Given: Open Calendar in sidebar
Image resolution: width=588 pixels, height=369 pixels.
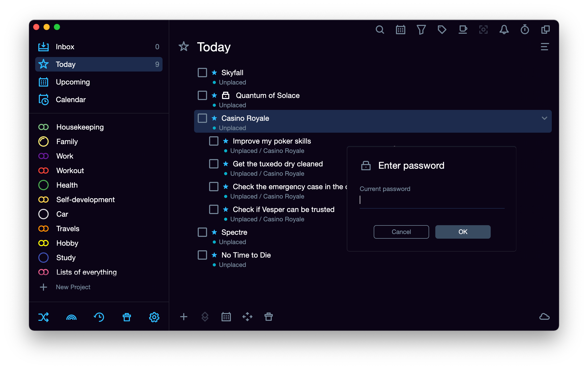Looking at the screenshot, I should (x=99, y=100).
